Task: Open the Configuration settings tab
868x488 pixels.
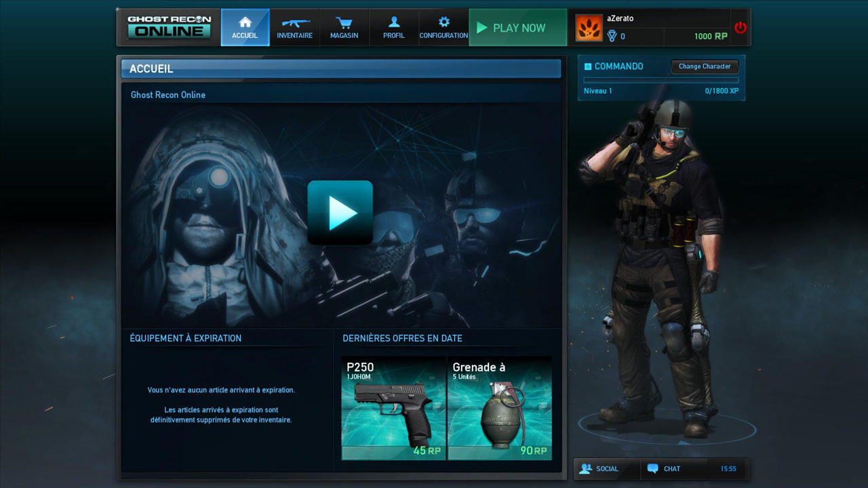Action: point(443,28)
